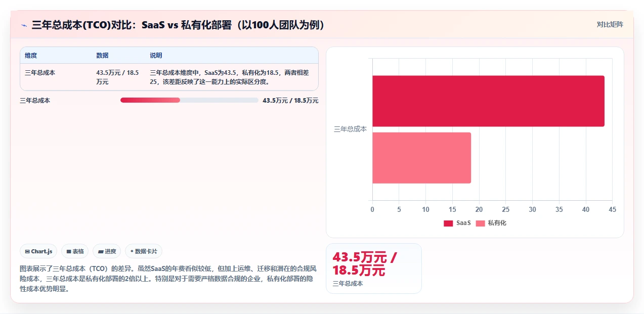Image resolution: width=644 pixels, height=314 pixels.
Task: Click the 说明 column header
Action: pos(156,56)
